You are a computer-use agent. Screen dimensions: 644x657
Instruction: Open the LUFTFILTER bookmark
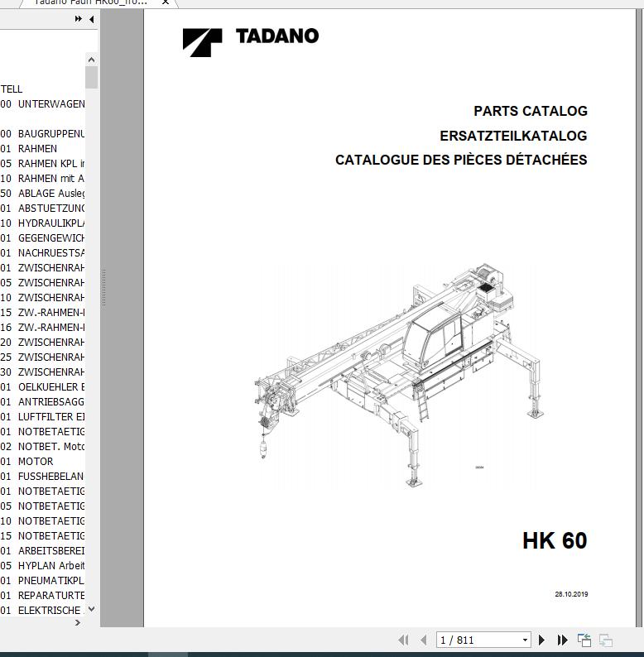pos(42,417)
